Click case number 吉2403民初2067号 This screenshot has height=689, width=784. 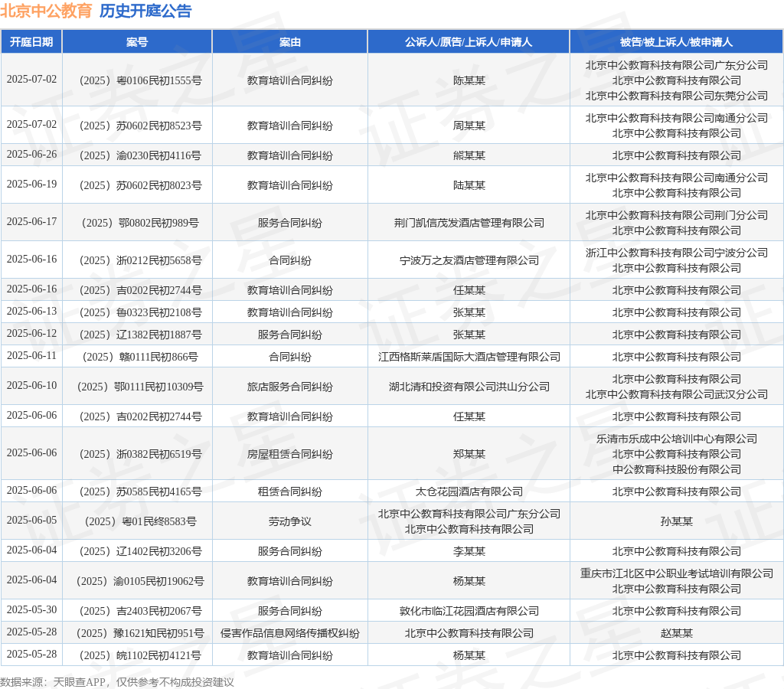click(141, 611)
